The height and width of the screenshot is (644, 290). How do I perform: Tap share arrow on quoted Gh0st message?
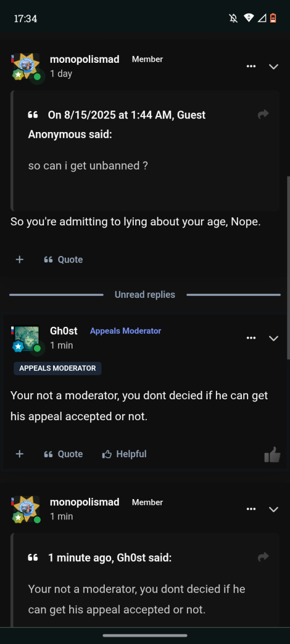tap(263, 557)
